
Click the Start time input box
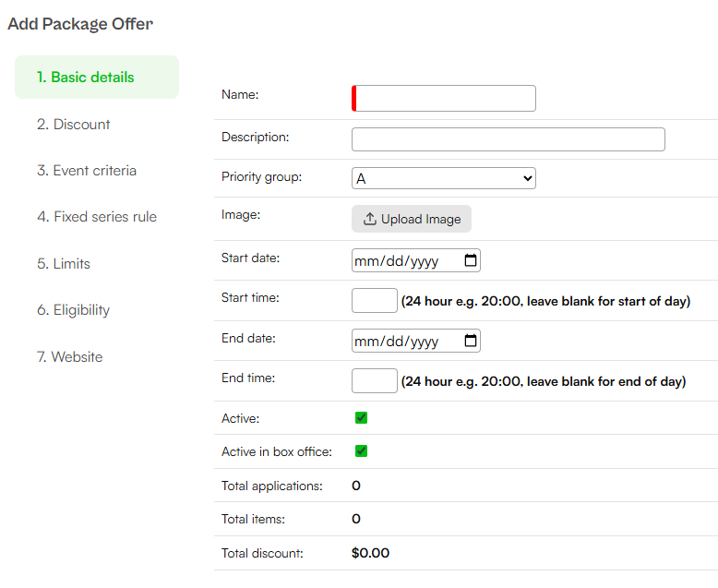[374, 300]
